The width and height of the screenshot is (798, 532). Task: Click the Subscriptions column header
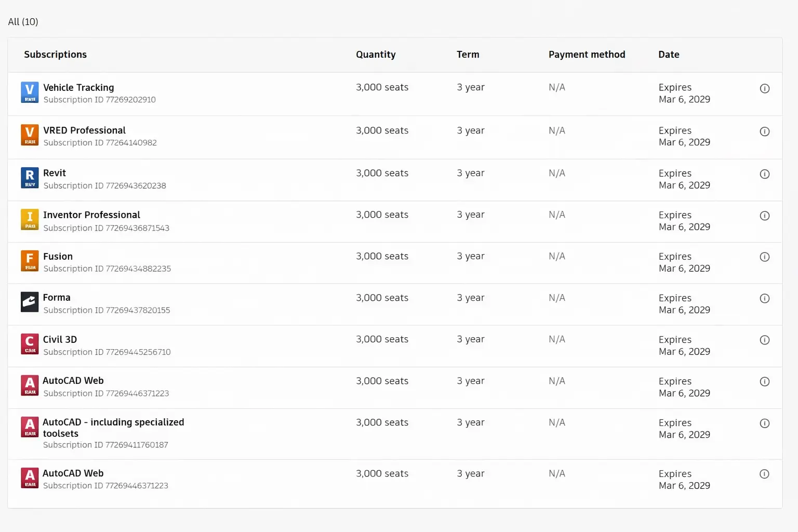[x=55, y=55]
